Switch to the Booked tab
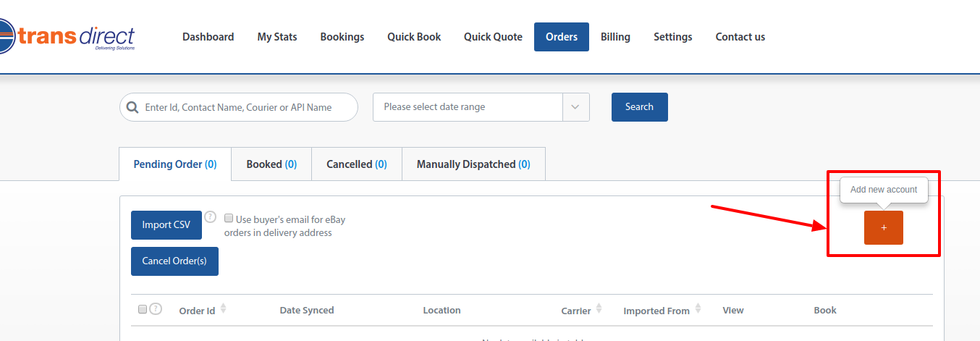Screen dimensions: 980x341 271,164
